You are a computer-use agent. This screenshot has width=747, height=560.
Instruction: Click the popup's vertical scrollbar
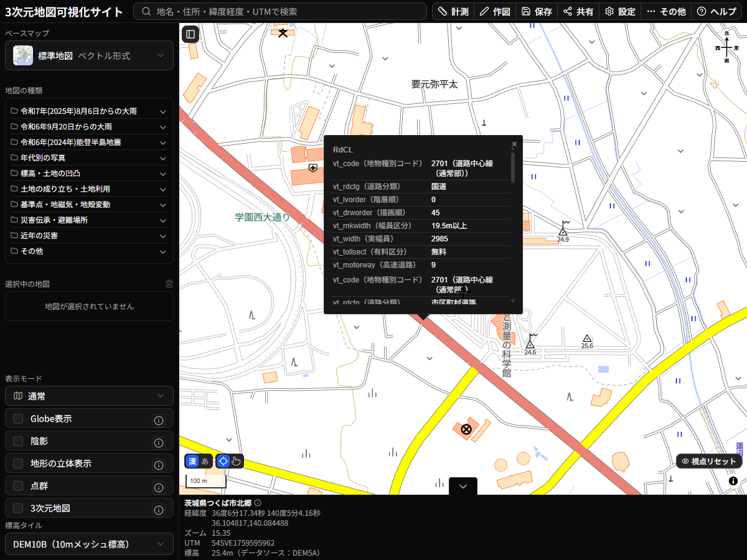point(513,167)
